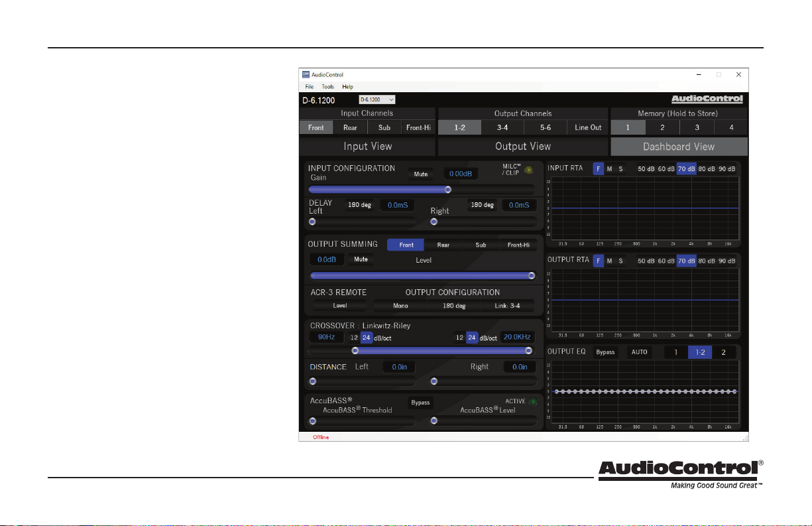This screenshot has height=526, width=812.
Task: Recall memory preset 2
Action: (662, 127)
